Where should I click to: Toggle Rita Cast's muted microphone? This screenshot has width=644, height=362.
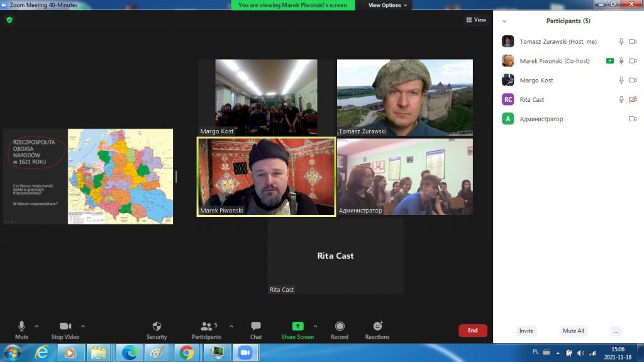click(x=621, y=99)
